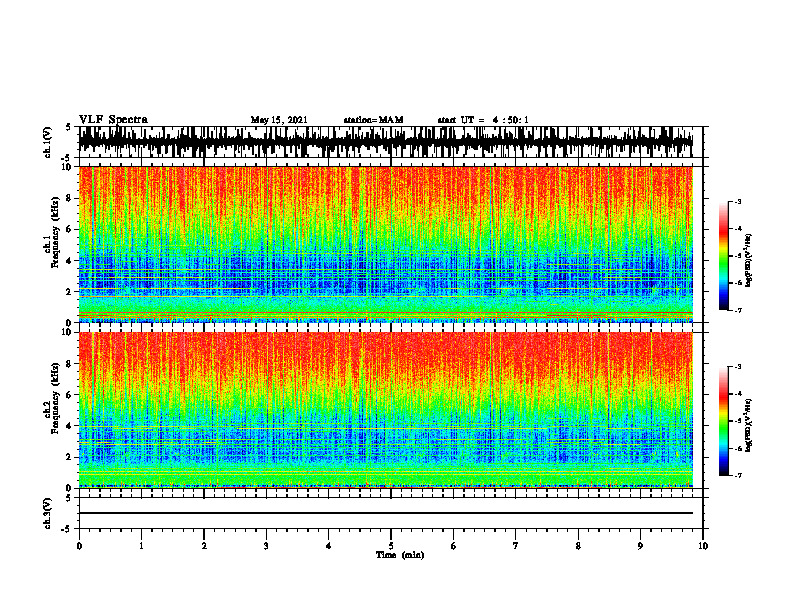Screen dimensions: 792x612
Task: Click time axis tick label '3'
Action: pos(266,546)
